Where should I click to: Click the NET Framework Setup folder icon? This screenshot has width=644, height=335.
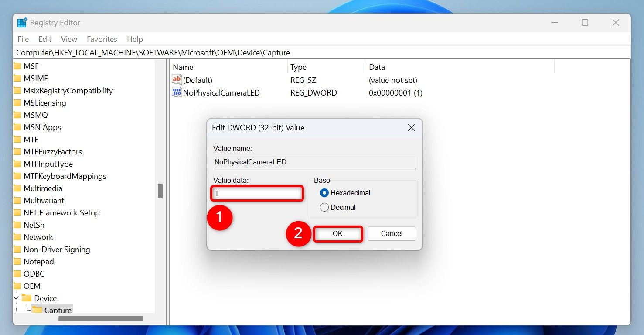click(x=17, y=213)
